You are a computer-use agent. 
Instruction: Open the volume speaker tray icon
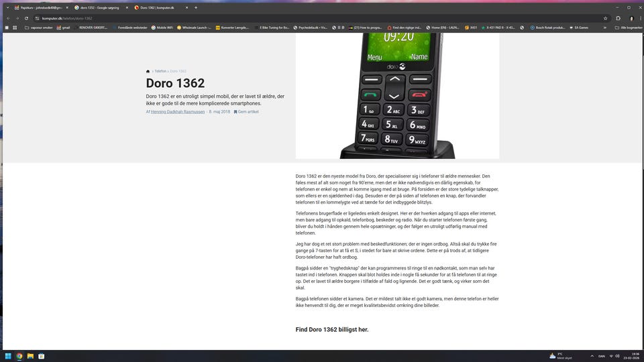tap(617, 356)
